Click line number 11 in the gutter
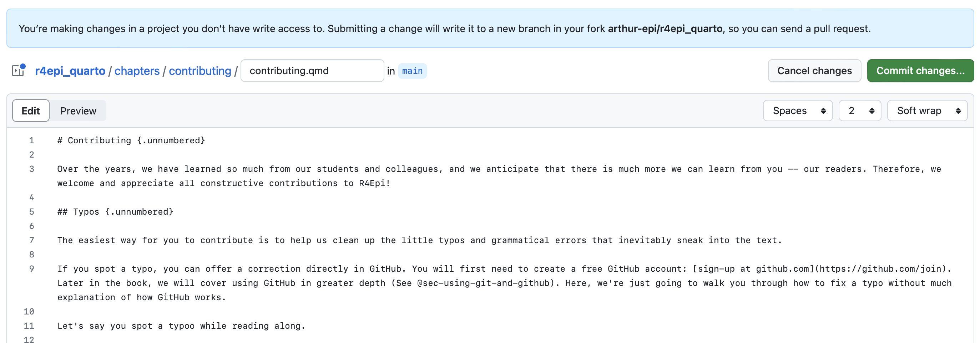Viewport: 980px width, 343px height. pos(29,326)
